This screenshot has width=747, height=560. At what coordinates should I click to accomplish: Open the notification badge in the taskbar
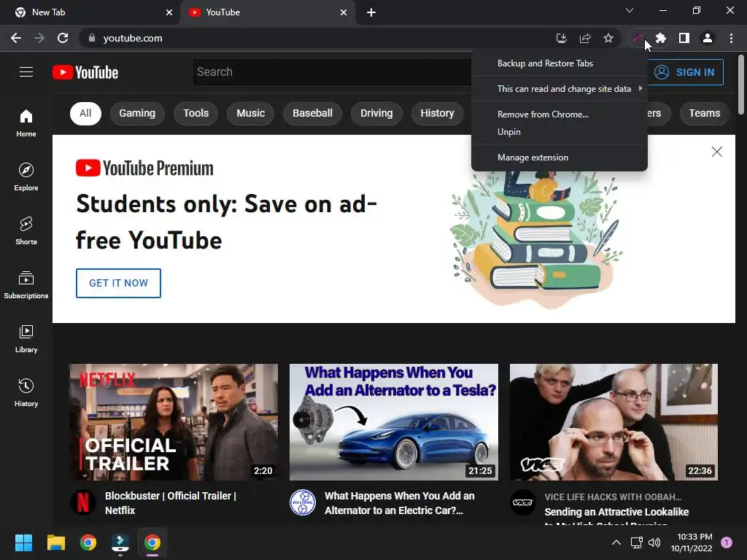pyautogui.click(x=727, y=542)
